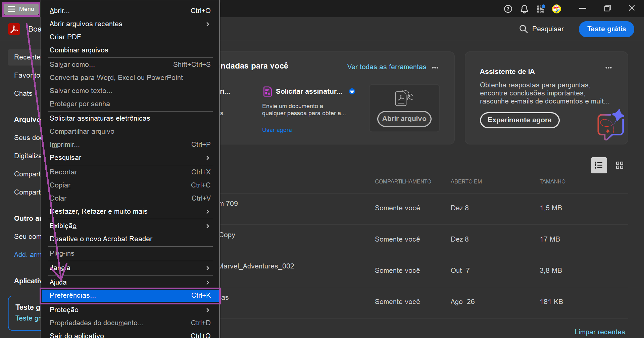Select Recortar from the menu
Screen dimensions: 644x338
click(x=130, y=172)
